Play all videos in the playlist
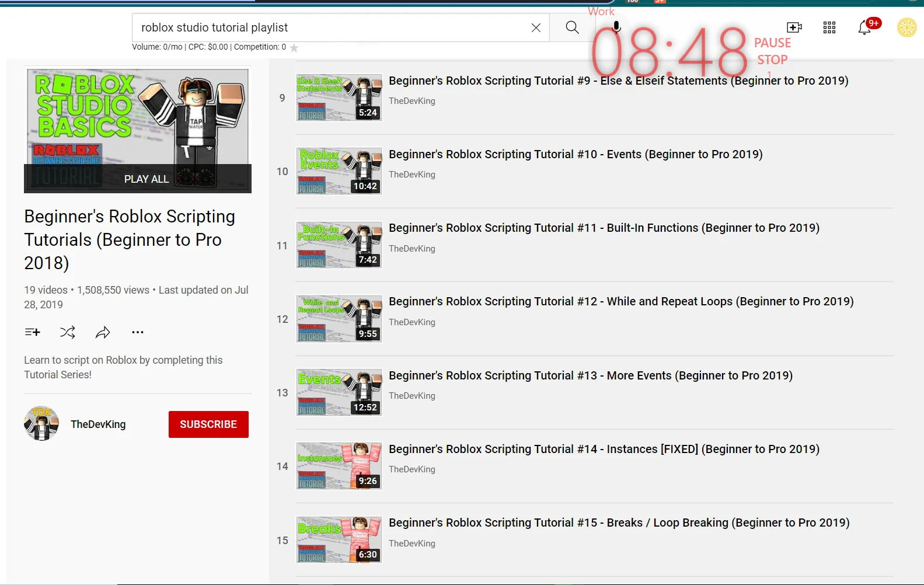The height and width of the screenshot is (585, 924). (138, 179)
